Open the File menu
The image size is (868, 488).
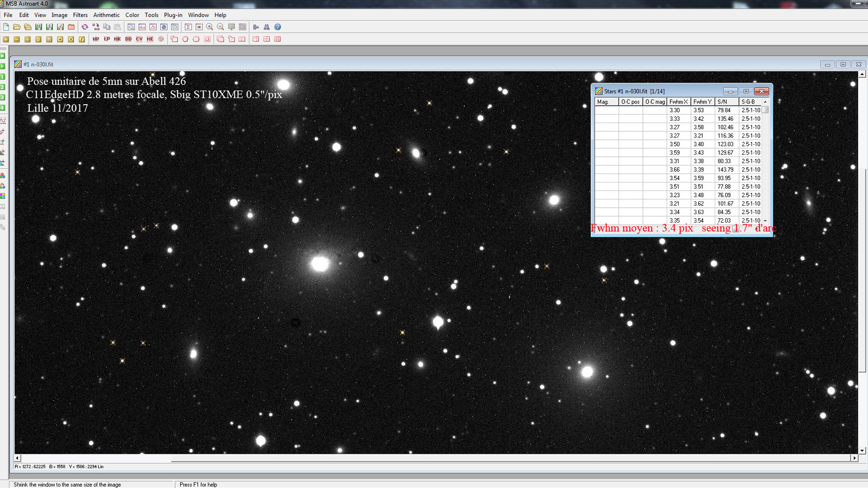pos(8,15)
